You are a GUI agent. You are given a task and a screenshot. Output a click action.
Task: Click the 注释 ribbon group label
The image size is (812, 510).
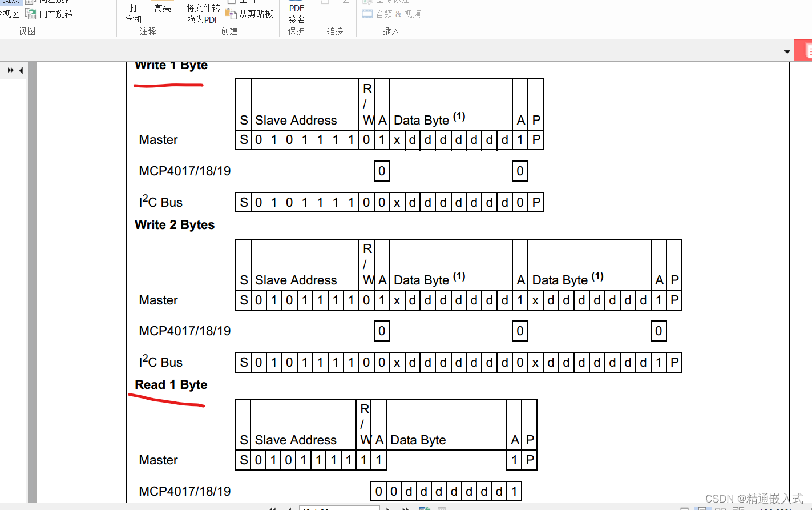pyautogui.click(x=148, y=31)
